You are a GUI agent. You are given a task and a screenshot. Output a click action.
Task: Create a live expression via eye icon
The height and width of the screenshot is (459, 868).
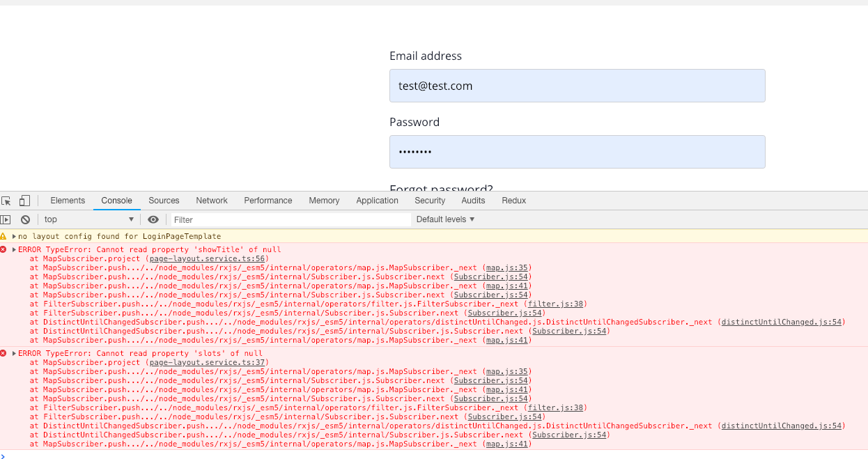(x=153, y=219)
